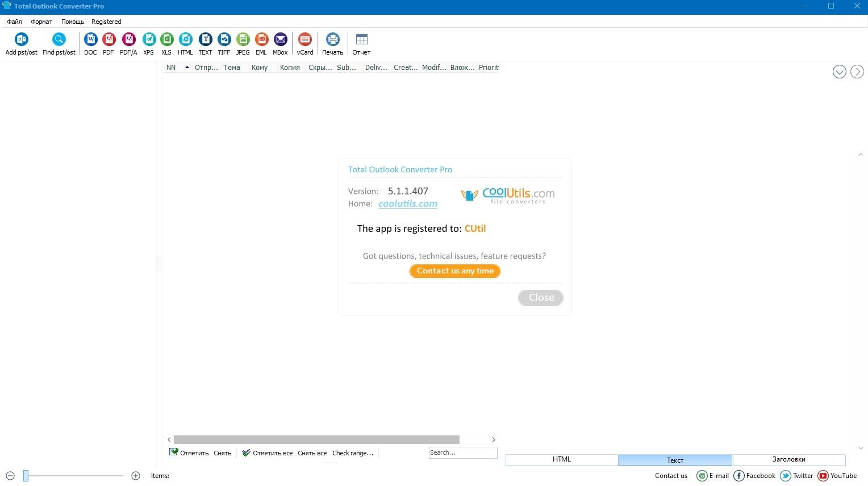Close the about dialog
Image resolution: width=868 pixels, height=486 pixels.
[x=541, y=297]
